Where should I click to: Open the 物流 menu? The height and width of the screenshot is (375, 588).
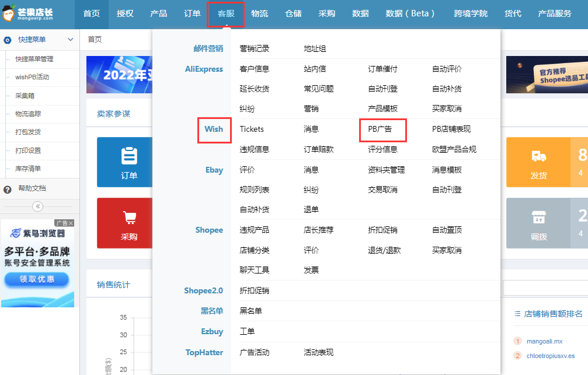coord(259,13)
